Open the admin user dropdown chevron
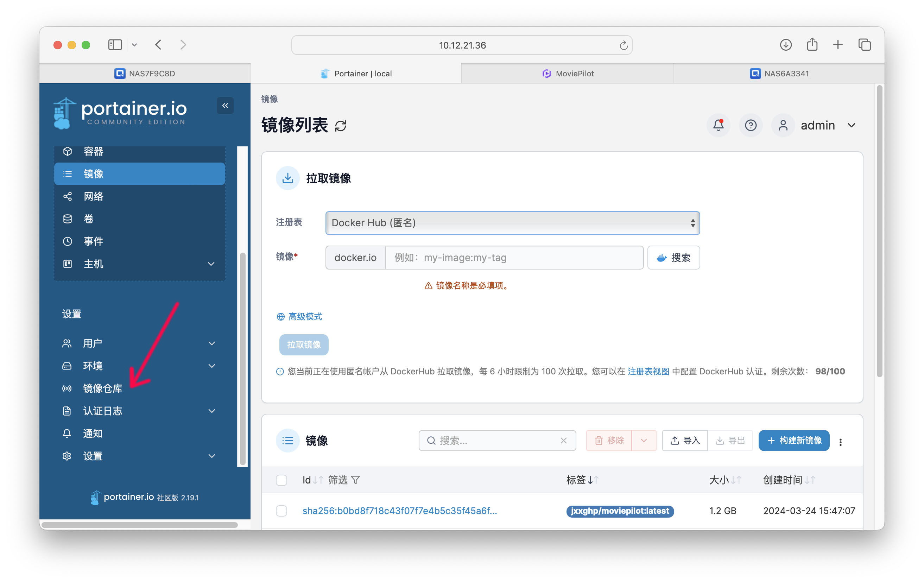The image size is (924, 582). [851, 126]
